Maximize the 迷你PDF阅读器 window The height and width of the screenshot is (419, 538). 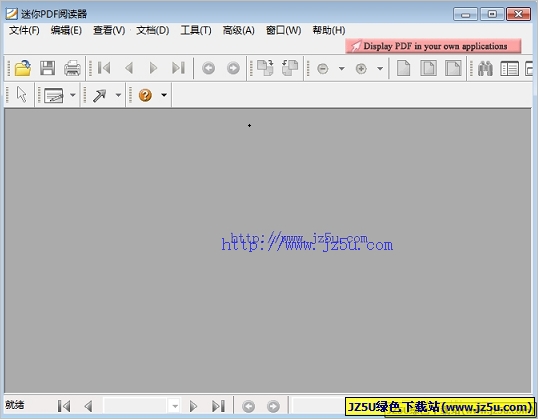492,14
